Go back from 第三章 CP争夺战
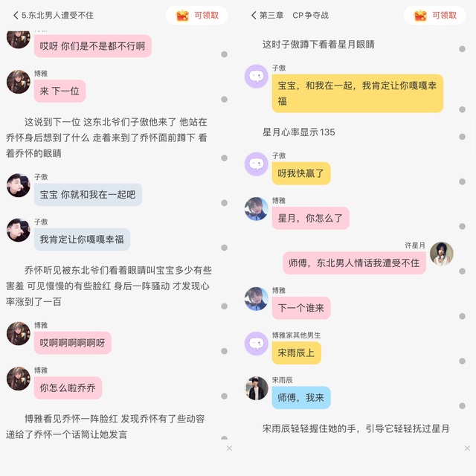 pyautogui.click(x=254, y=15)
